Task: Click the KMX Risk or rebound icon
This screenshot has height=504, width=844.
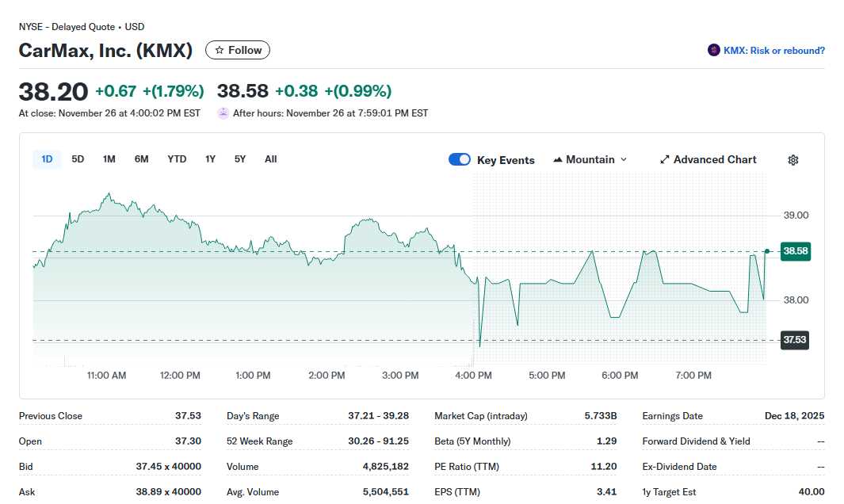Action: coord(714,51)
